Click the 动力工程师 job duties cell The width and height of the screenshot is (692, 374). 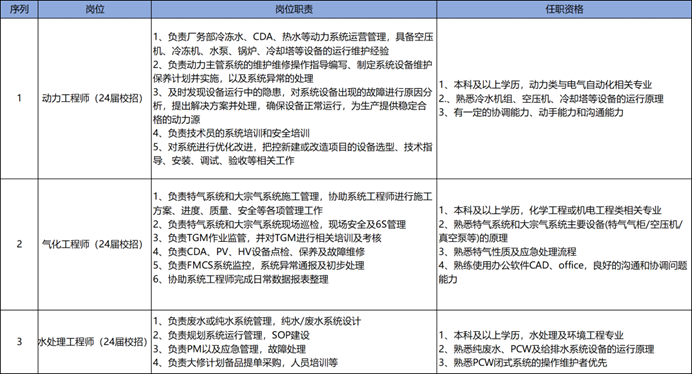tap(294, 98)
